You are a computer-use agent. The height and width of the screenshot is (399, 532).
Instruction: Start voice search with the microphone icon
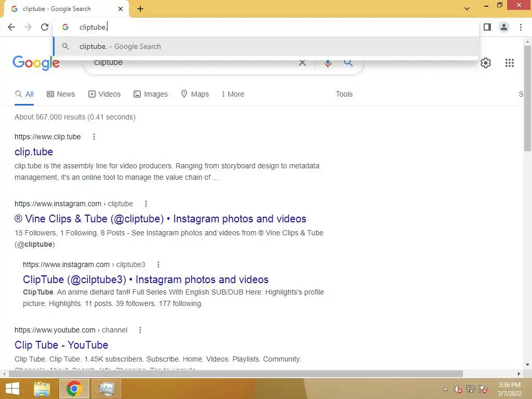click(327, 63)
